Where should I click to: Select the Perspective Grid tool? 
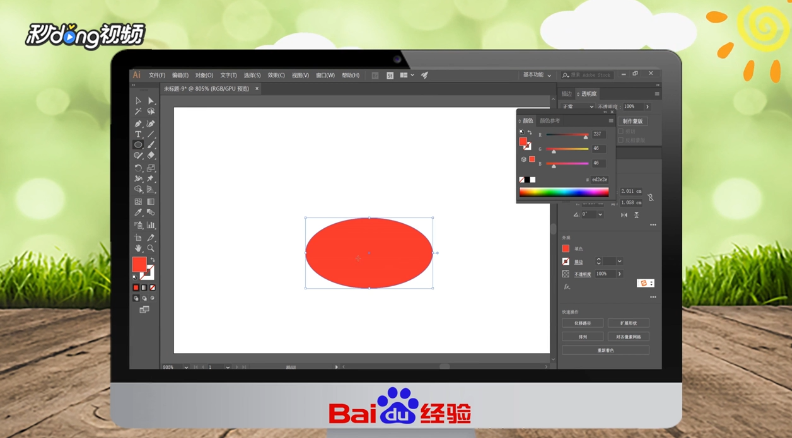tap(151, 189)
